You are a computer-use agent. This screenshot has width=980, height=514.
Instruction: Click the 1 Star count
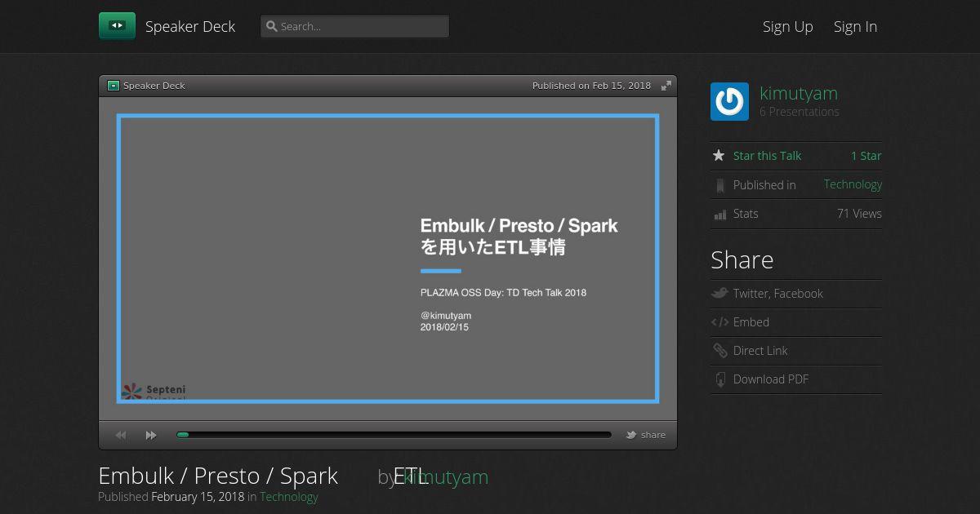866,156
